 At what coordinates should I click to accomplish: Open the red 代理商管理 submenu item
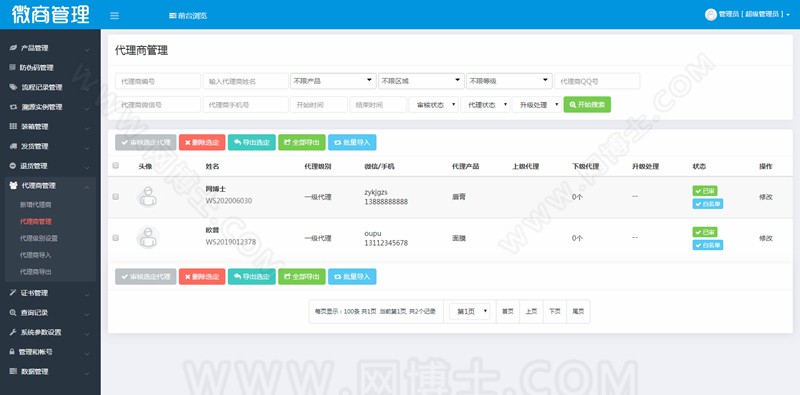coord(36,221)
